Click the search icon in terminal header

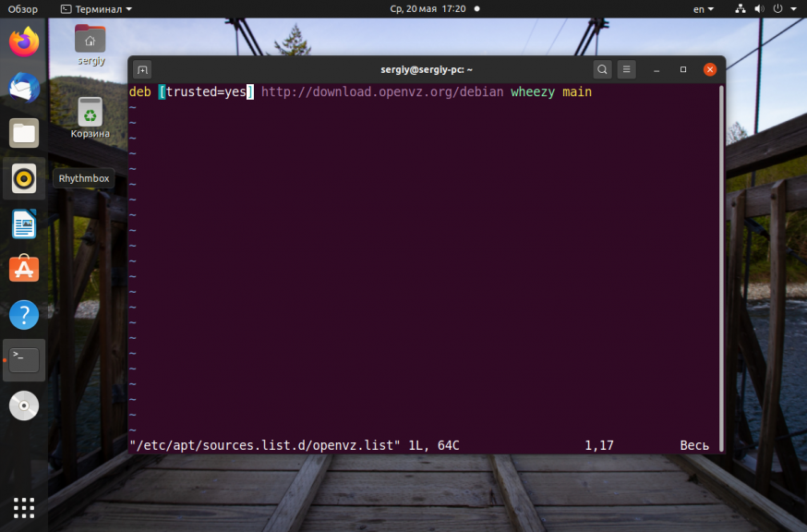pos(602,69)
